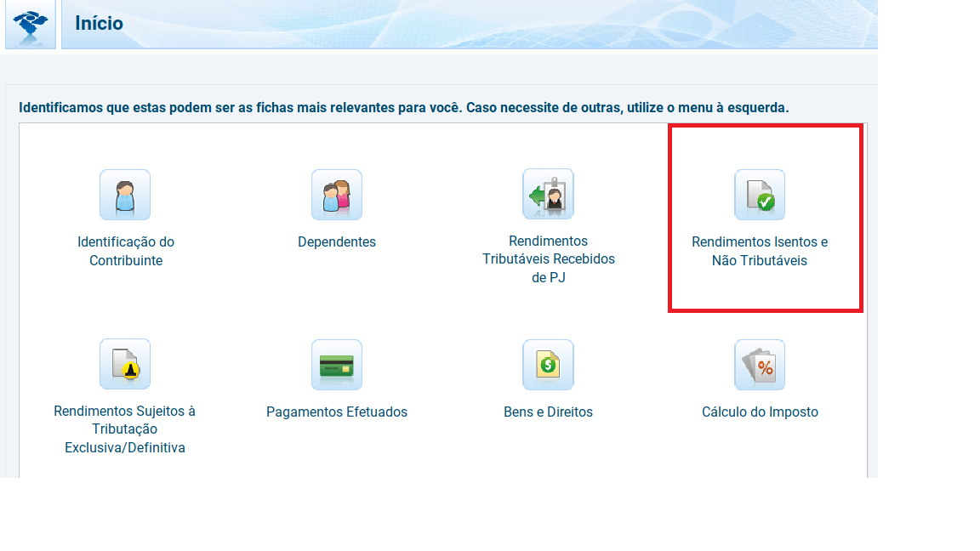Click the Rendimentos Tributáveis Recebidos de PJ icon
980x551 pixels.
[548, 194]
